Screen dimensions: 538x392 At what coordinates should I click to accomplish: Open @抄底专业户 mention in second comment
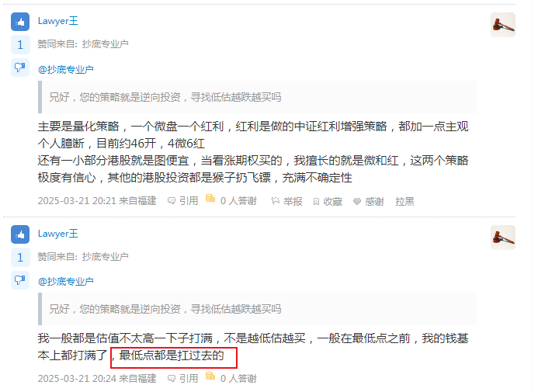coord(65,281)
